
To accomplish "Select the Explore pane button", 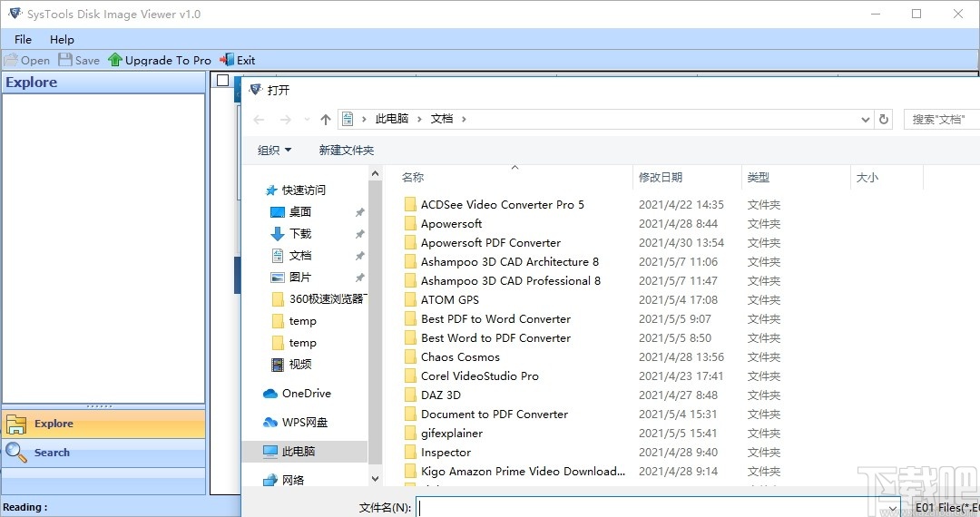I will tap(103, 424).
